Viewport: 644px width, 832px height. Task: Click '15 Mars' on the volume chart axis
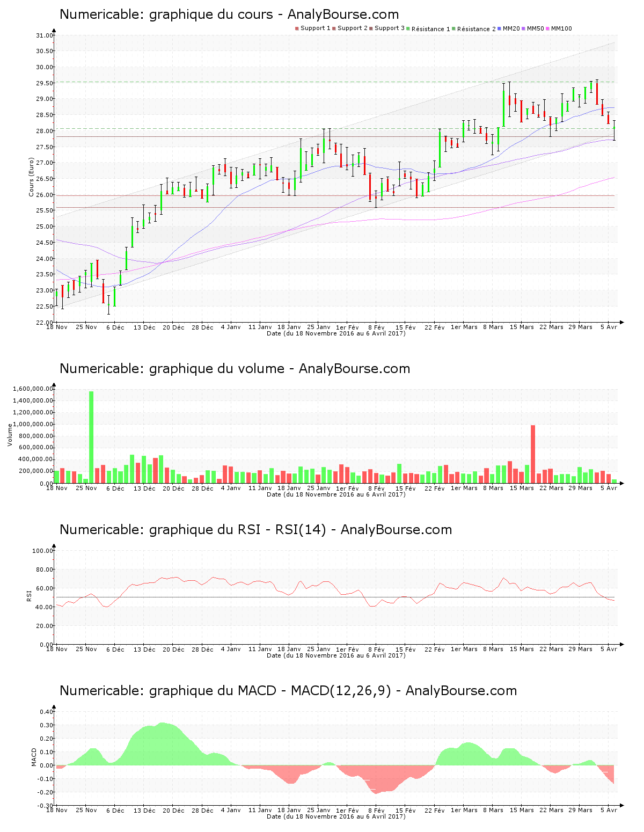(522, 488)
